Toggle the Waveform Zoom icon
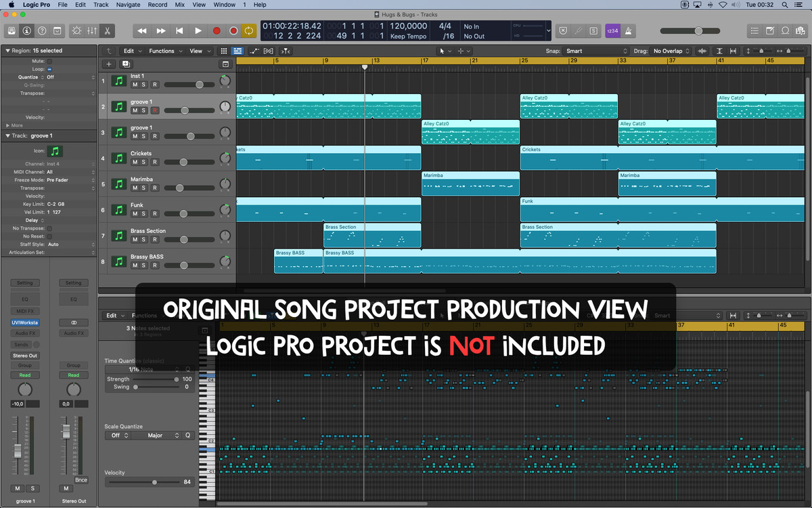This screenshot has height=508, width=812. coord(702,51)
